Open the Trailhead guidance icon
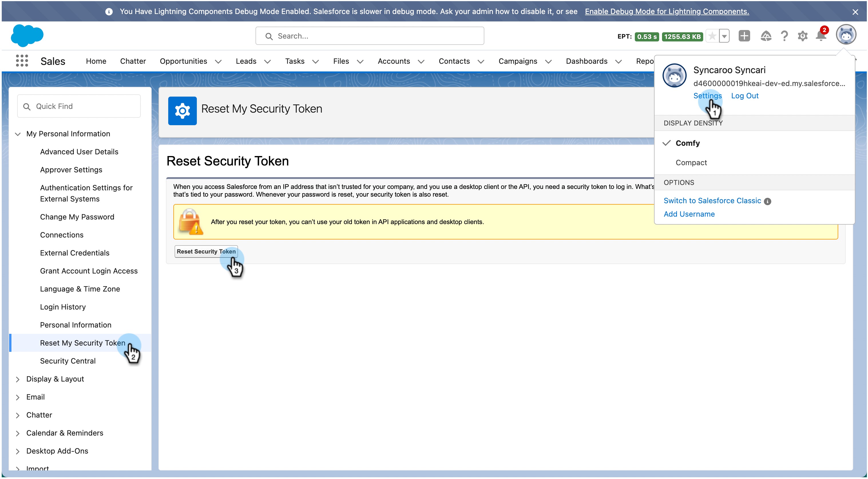Image resolution: width=868 pixels, height=479 pixels. coord(766,36)
